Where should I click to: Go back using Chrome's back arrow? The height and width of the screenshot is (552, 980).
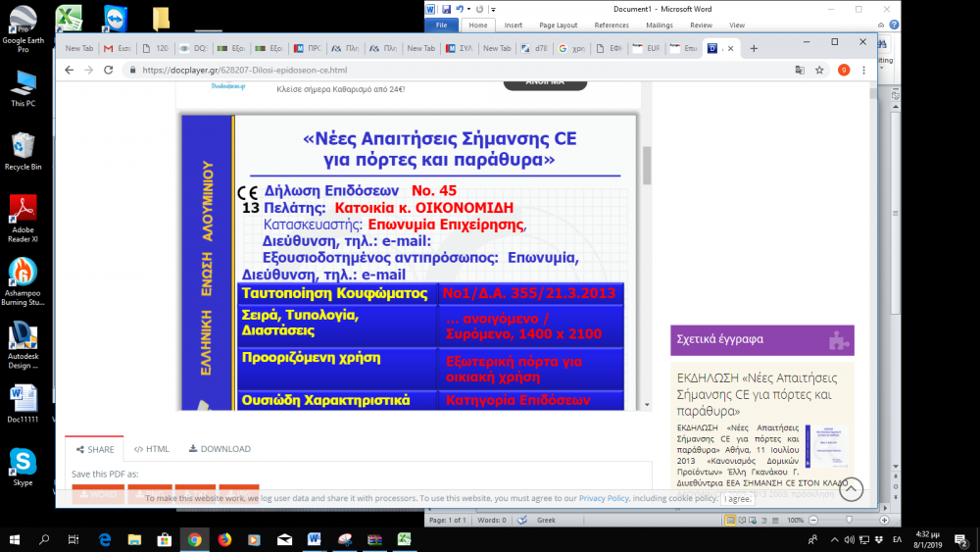click(69, 70)
